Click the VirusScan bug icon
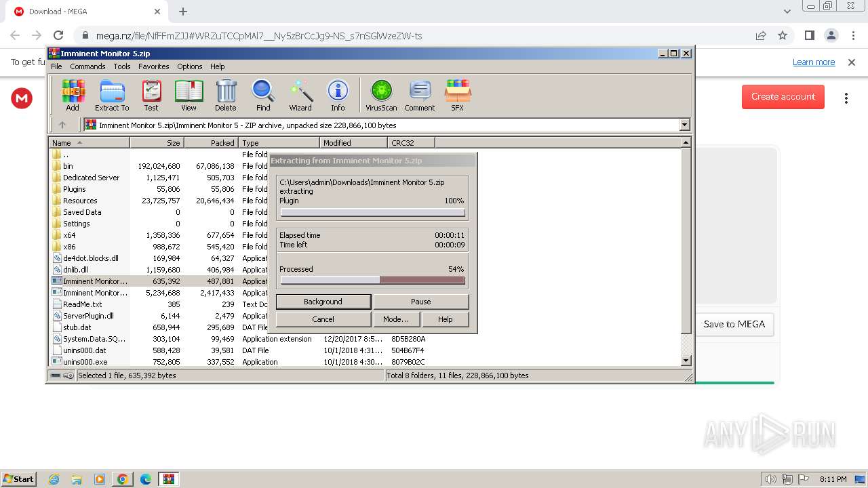868x488 pixels. 381,95
